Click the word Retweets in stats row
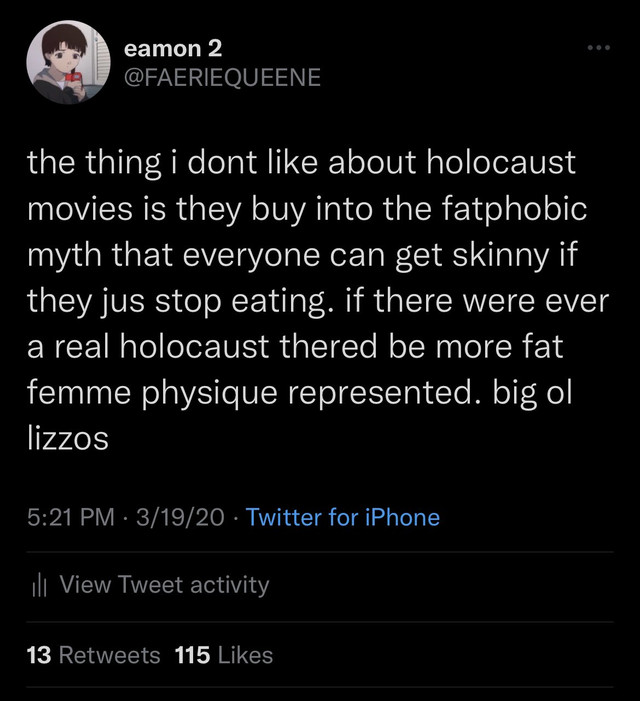 point(109,655)
